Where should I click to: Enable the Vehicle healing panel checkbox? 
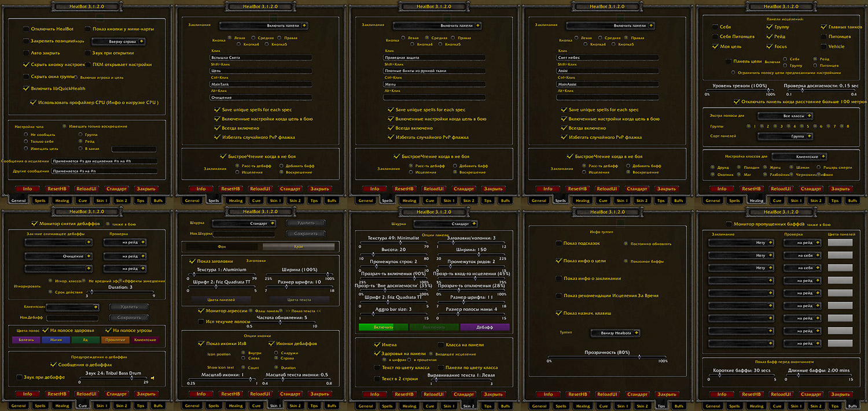click(824, 46)
